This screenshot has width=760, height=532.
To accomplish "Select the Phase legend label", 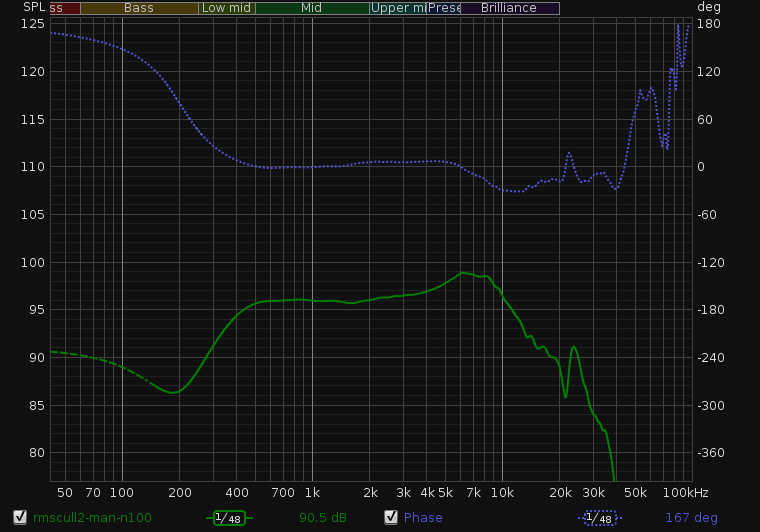I will click(423, 517).
